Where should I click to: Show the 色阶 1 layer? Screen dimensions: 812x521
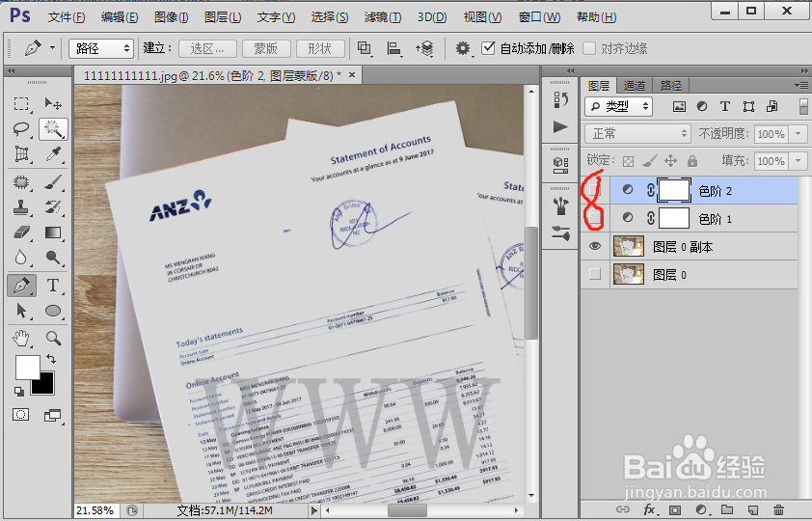595,218
